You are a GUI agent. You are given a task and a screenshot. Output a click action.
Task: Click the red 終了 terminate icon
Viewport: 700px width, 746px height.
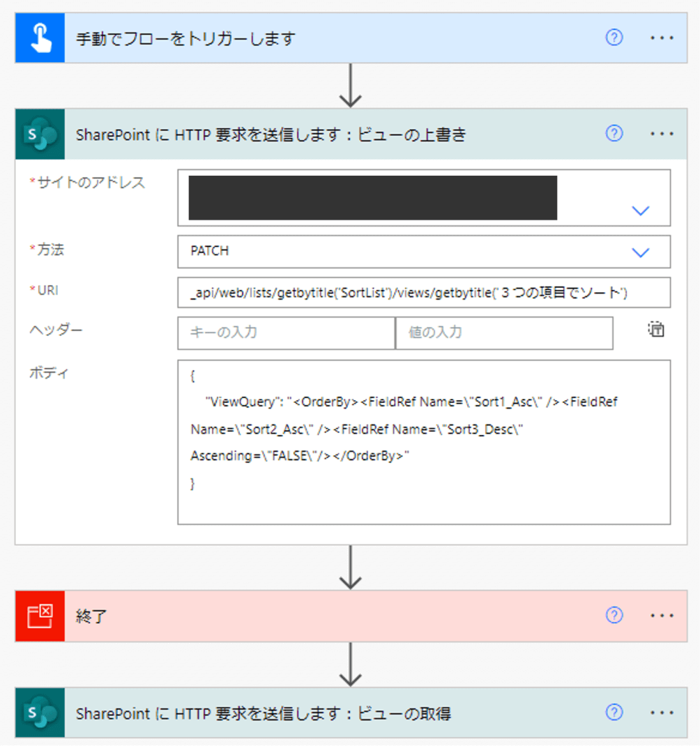tap(40, 616)
